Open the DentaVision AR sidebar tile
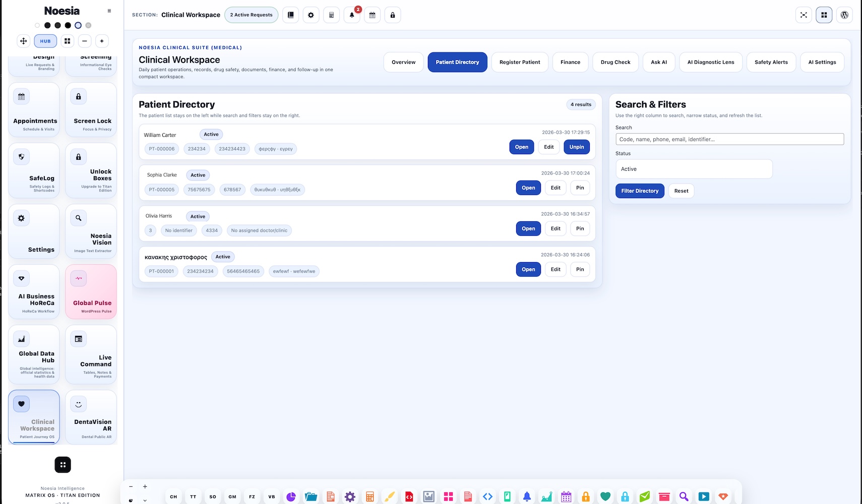 click(91, 417)
